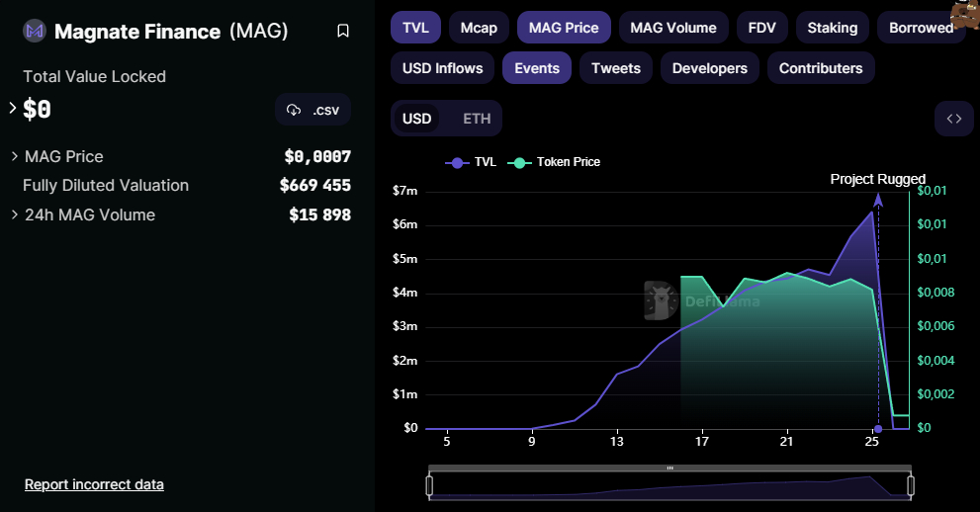
Task: Switch chart denomination to ETH
Action: [477, 118]
